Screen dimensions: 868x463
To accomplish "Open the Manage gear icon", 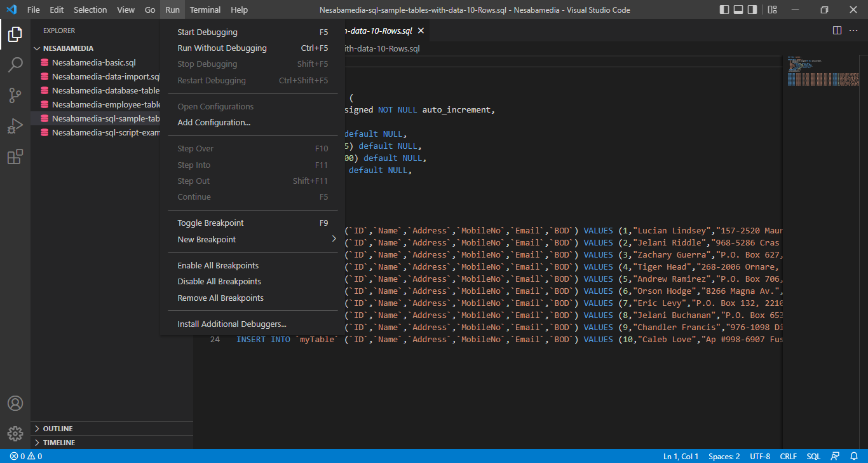I will pos(15,434).
